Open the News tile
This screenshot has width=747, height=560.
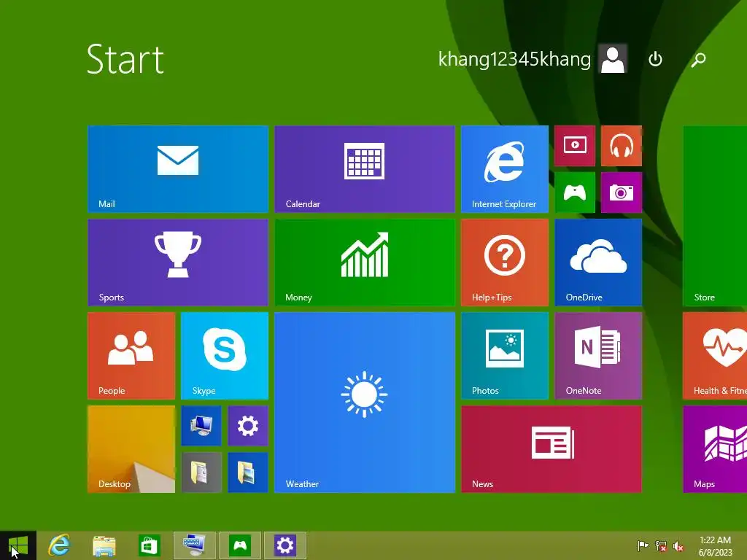pos(551,449)
